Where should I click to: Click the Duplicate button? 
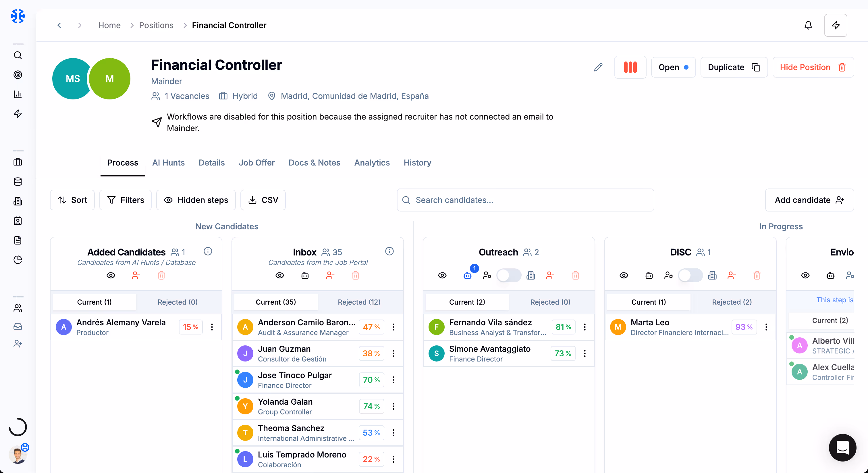(734, 68)
